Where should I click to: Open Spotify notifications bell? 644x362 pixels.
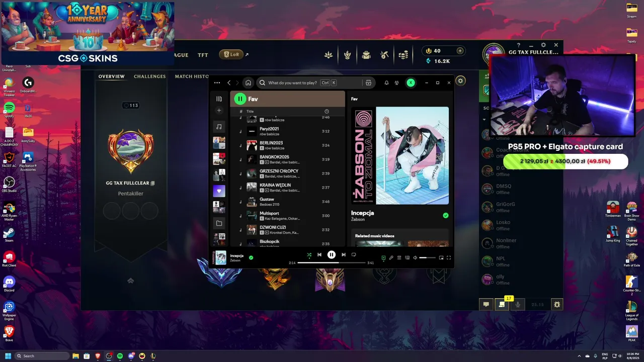[x=386, y=83]
